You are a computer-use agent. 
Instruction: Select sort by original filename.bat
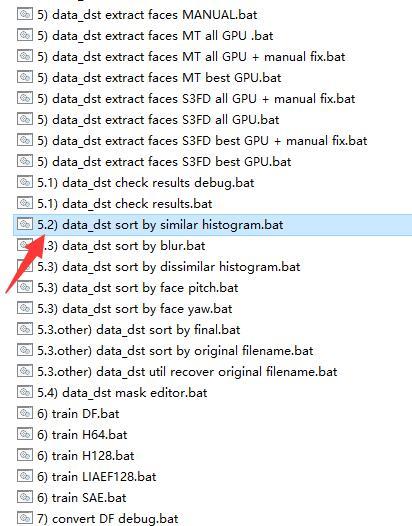tap(175, 351)
